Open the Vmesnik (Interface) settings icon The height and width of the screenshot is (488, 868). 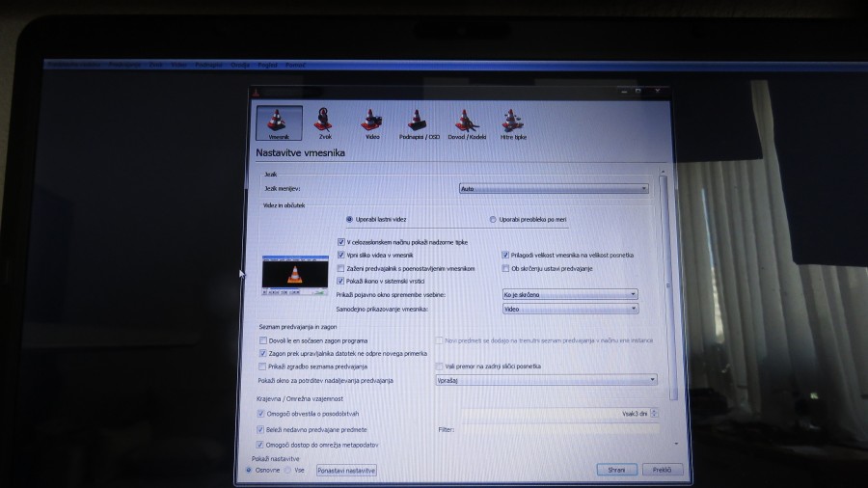[x=278, y=122]
